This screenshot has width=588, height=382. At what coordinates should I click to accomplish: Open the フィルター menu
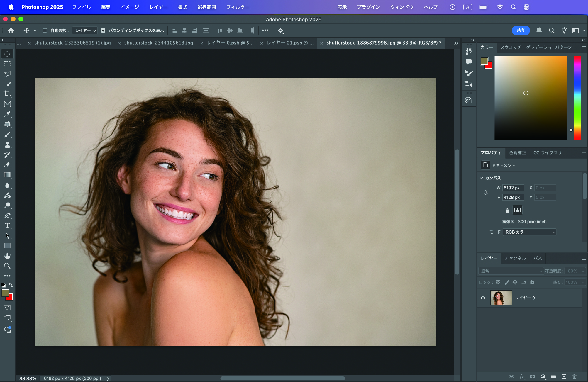click(x=238, y=7)
